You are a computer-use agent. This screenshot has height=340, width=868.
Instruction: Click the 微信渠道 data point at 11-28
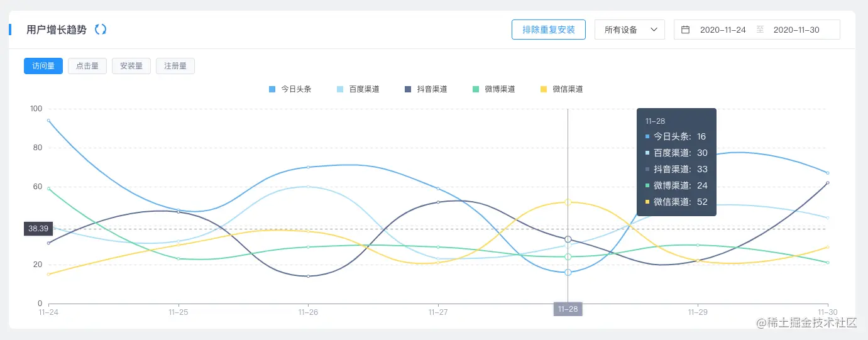[568, 202]
